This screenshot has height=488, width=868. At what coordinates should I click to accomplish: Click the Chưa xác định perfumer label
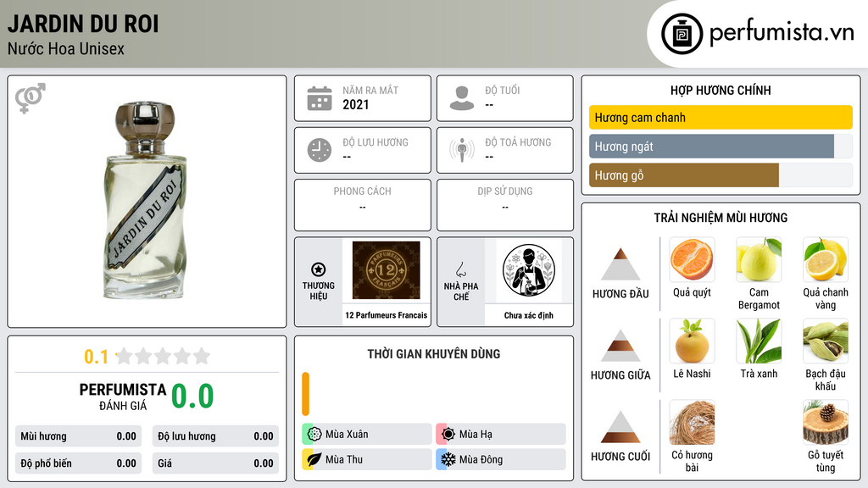(x=529, y=315)
